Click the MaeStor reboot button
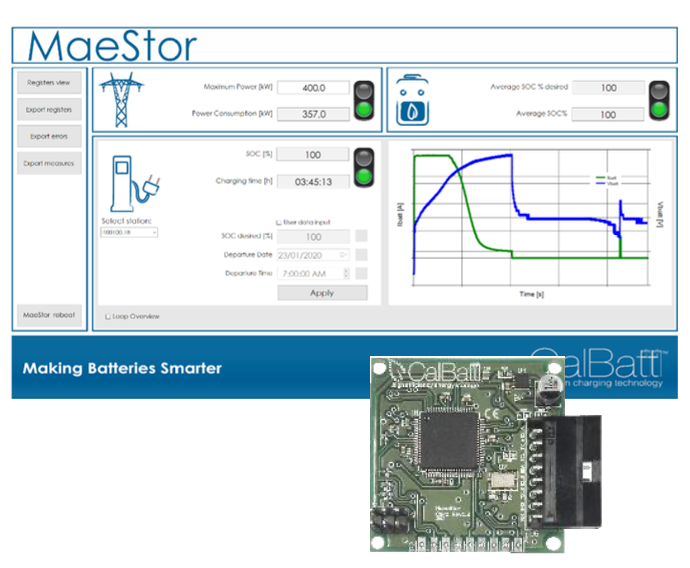Image resolution: width=690 pixels, height=568 pixels. tap(49, 315)
